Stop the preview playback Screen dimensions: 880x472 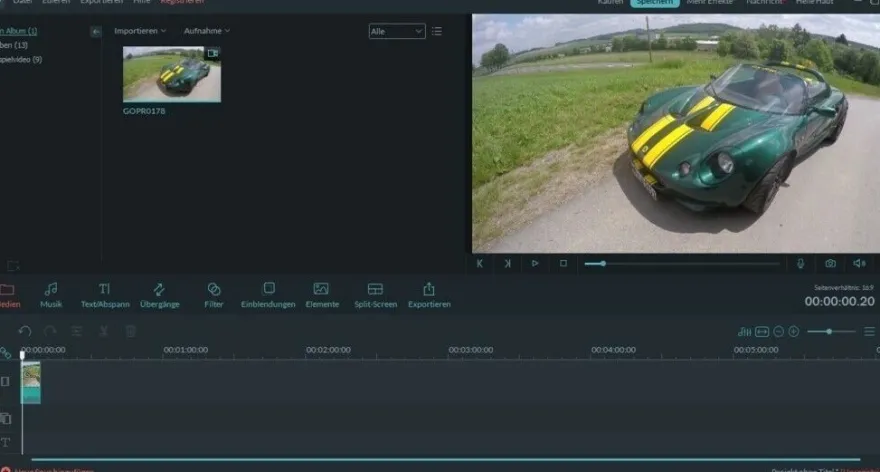tap(563, 263)
